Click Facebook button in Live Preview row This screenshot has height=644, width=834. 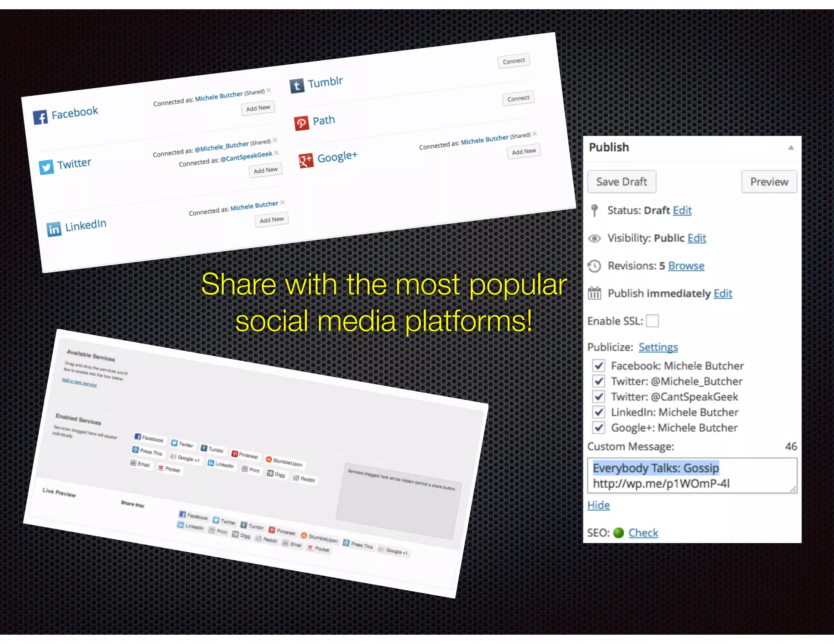click(194, 516)
